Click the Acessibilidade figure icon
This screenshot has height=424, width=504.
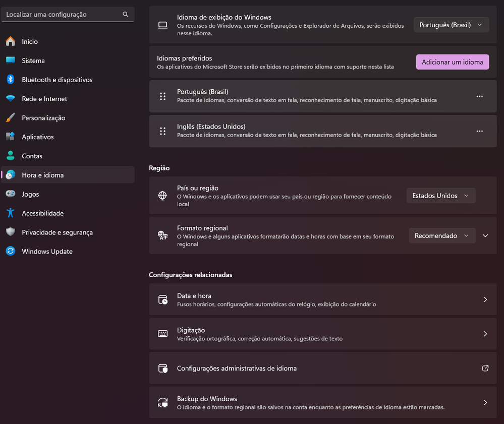(10, 213)
